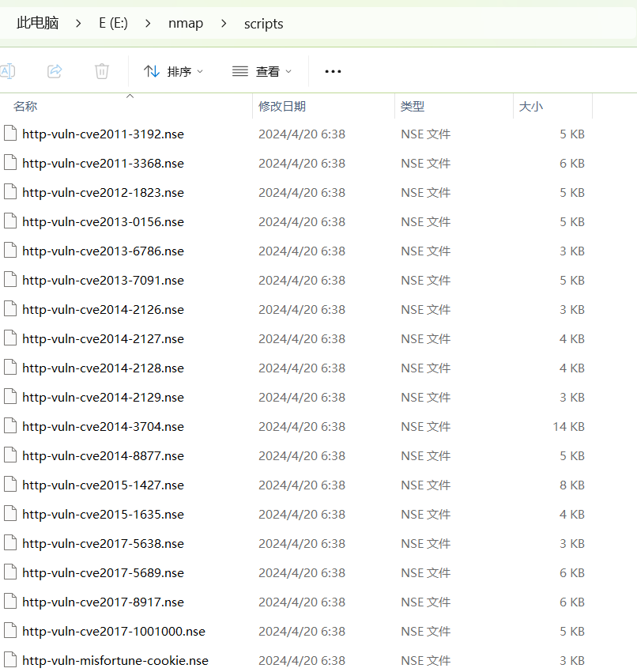This screenshot has width=637, height=672.
Task: Click the file icon of http-vuln-cve2013-0156.nse
Action: 10,221
